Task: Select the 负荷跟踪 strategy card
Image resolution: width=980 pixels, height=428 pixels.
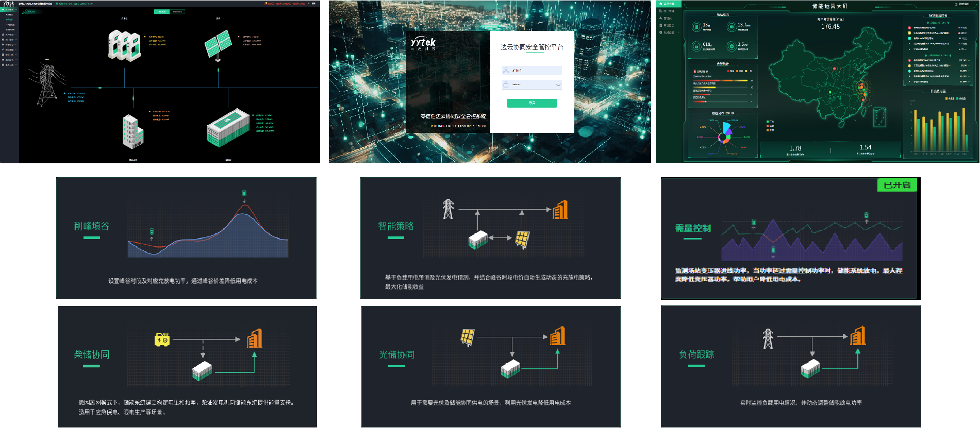Action: 790,366
